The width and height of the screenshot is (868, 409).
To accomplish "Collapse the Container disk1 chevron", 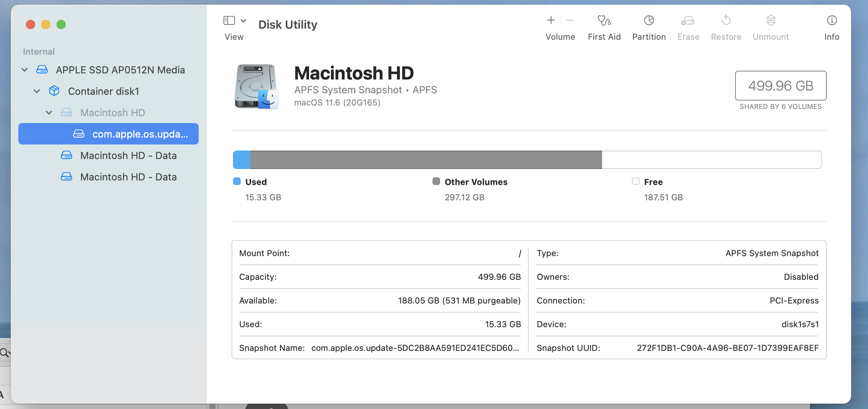I will (37, 91).
